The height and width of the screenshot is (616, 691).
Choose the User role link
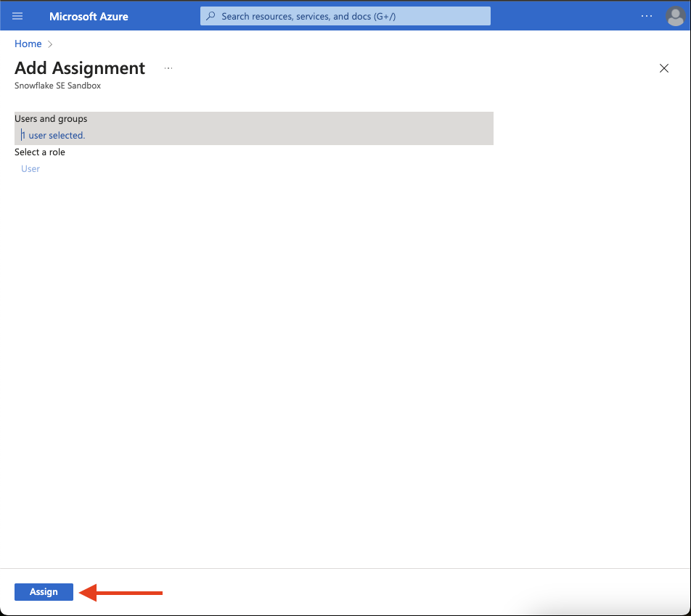(30, 169)
